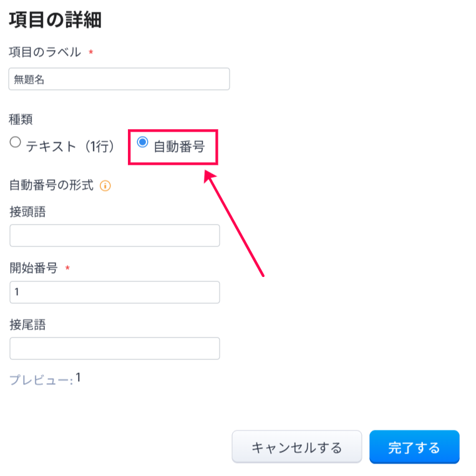Viewport: 476px width, 476px height.
Task: Click the info icon beside 自動番号の形式
Action: [x=105, y=185]
